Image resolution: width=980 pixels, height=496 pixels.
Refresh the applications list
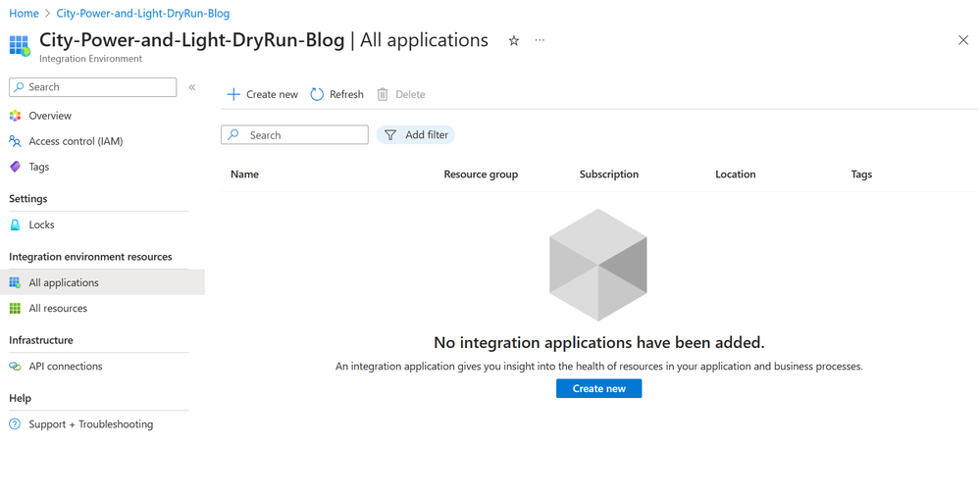pos(336,94)
